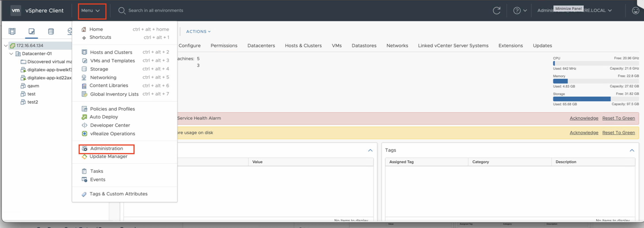Open the ACTIONS dropdown
Viewport: 644px width, 228px height.
point(198,31)
